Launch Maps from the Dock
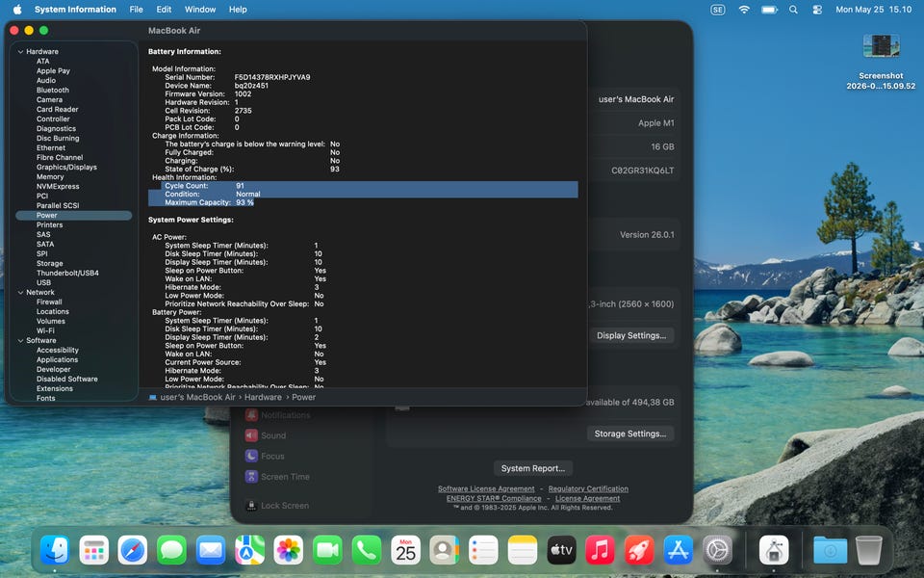Screen dimensions: 924x578 click(x=249, y=550)
